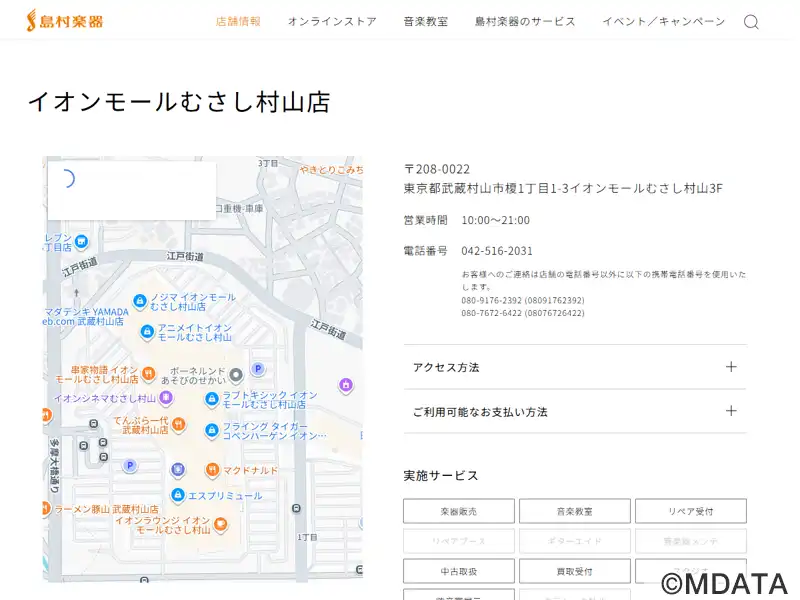Click the ノジマ イオンモール shop pin
Viewport: 800px width, 600px height.
click(x=141, y=301)
